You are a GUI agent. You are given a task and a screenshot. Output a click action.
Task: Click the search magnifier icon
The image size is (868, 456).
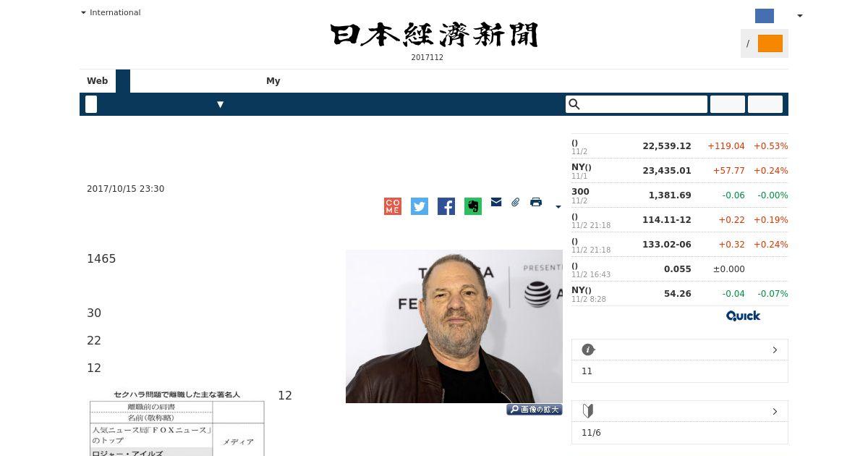[x=574, y=104]
